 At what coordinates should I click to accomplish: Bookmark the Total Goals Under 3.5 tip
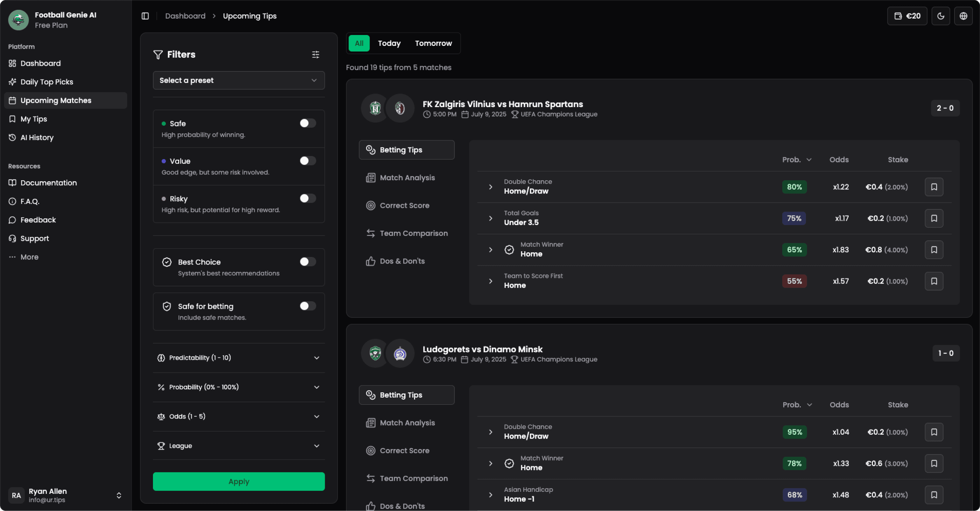(933, 218)
